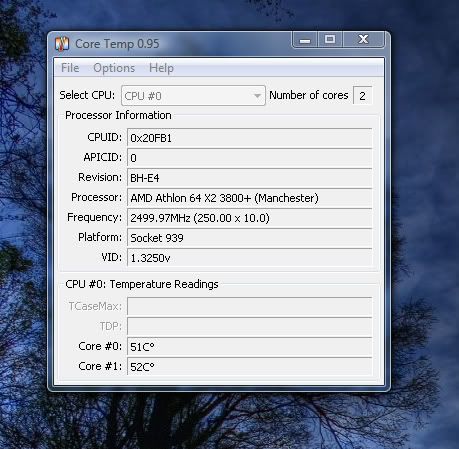Open the Options menu

[x=114, y=68]
